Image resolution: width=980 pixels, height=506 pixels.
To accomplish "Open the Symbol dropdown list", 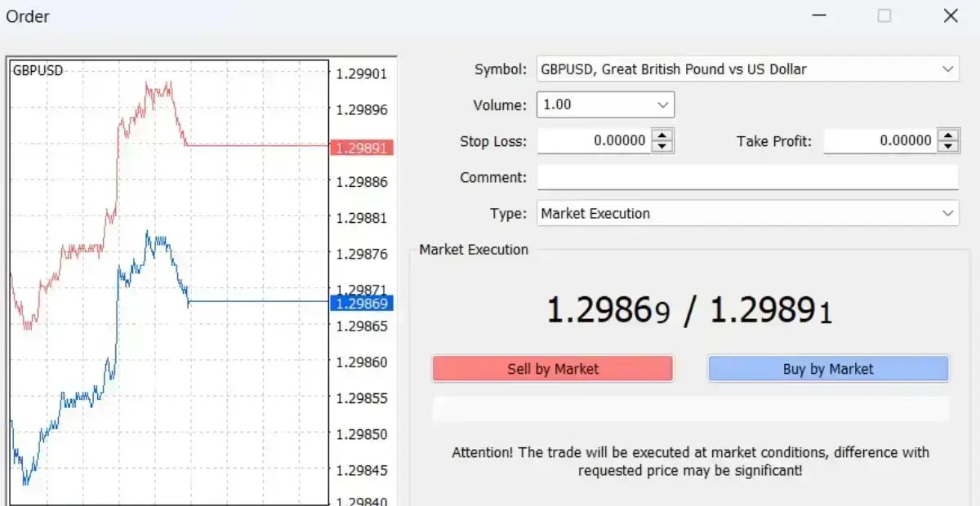I will (949, 69).
